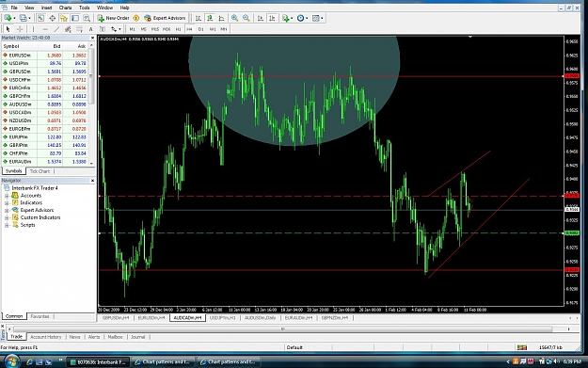Click the New Order button
The image size is (588, 368).
point(113,18)
